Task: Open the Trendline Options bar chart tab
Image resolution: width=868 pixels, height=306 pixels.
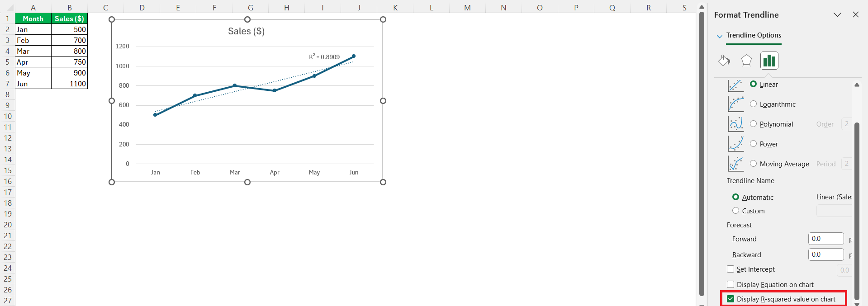Action: (769, 61)
